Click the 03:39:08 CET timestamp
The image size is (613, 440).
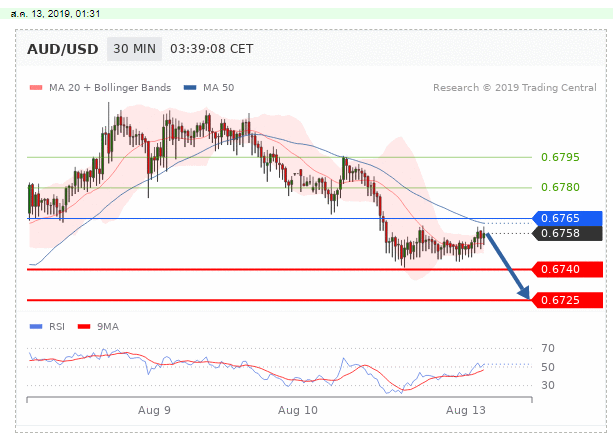[212, 49]
